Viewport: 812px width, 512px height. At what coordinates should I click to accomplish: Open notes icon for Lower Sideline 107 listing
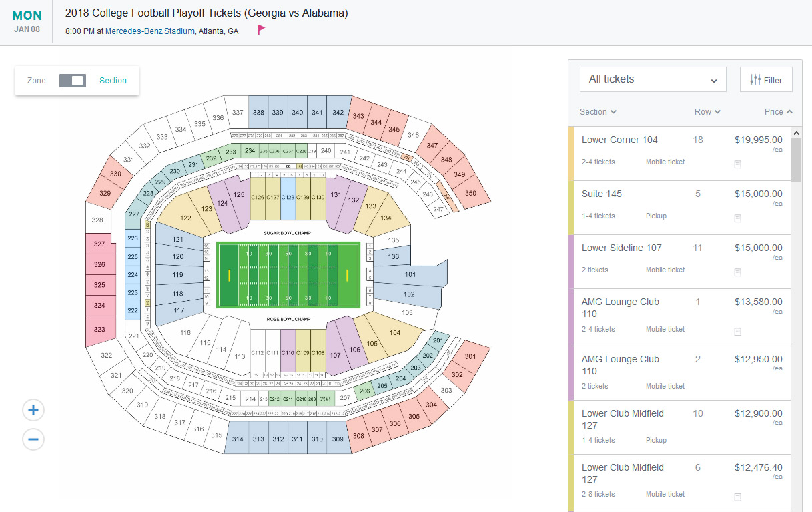738,272
